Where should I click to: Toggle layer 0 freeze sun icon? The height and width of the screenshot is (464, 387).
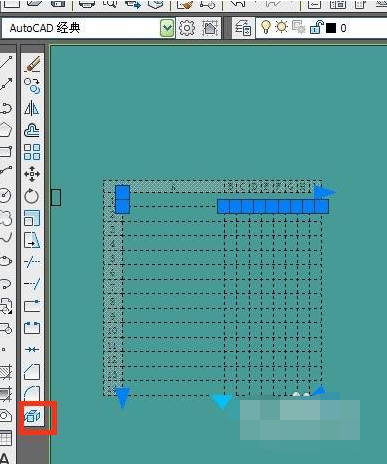(x=282, y=27)
